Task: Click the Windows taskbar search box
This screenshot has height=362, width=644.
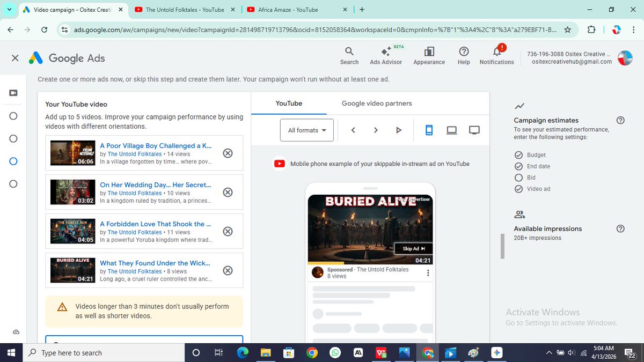Action: pos(105,352)
